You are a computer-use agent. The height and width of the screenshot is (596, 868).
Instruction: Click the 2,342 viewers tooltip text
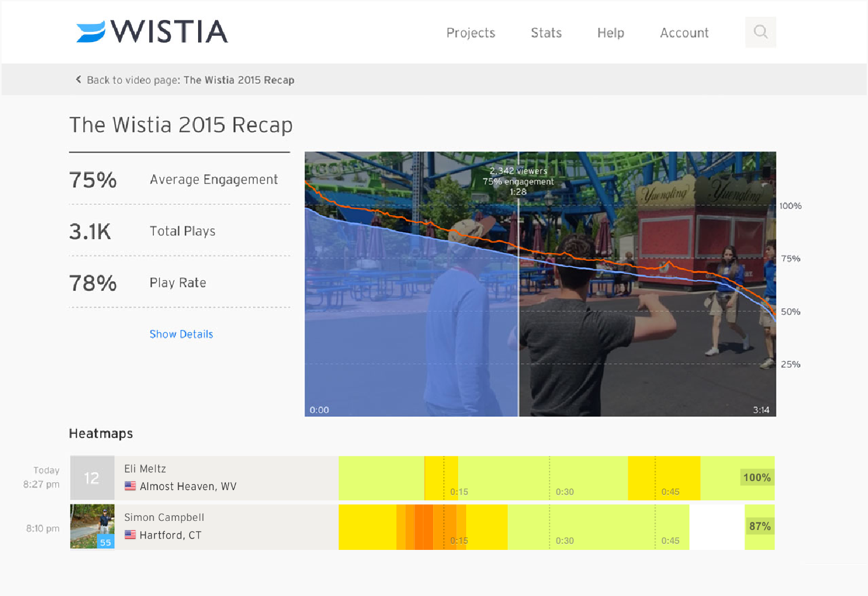pyautogui.click(x=518, y=171)
